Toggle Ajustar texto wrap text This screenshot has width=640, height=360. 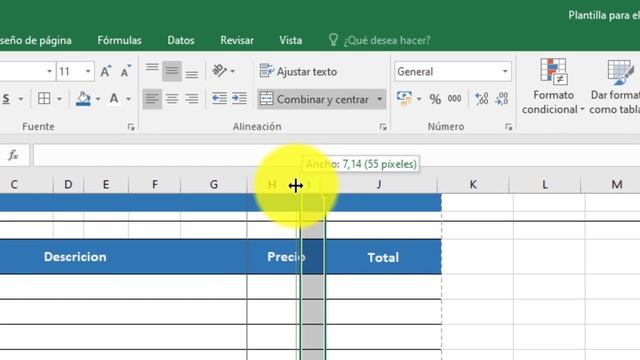pyautogui.click(x=298, y=71)
